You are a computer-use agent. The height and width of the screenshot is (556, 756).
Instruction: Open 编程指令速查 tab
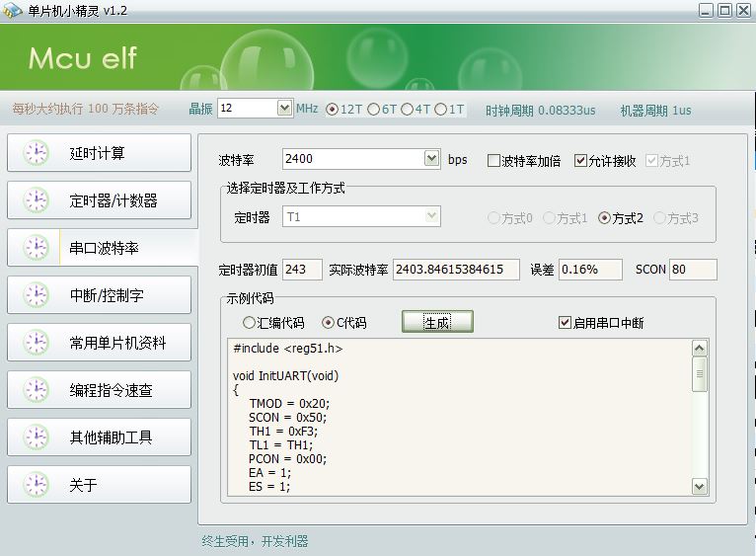click(99, 389)
